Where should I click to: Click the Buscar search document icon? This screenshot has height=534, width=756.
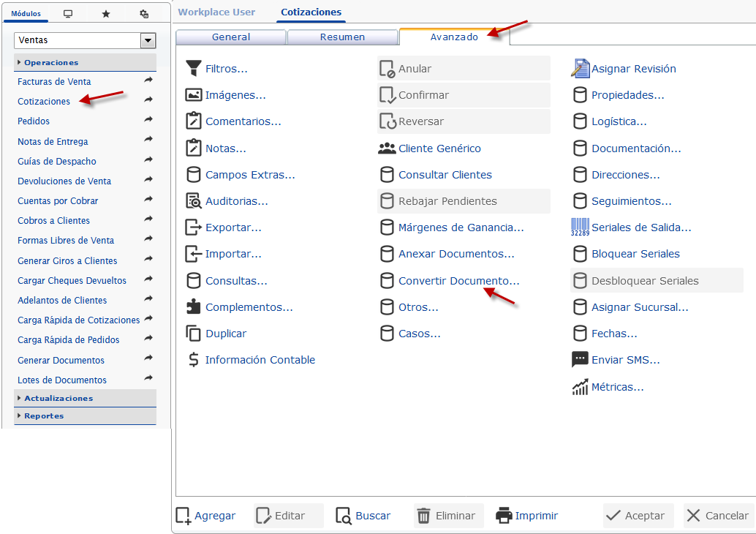pos(344,516)
